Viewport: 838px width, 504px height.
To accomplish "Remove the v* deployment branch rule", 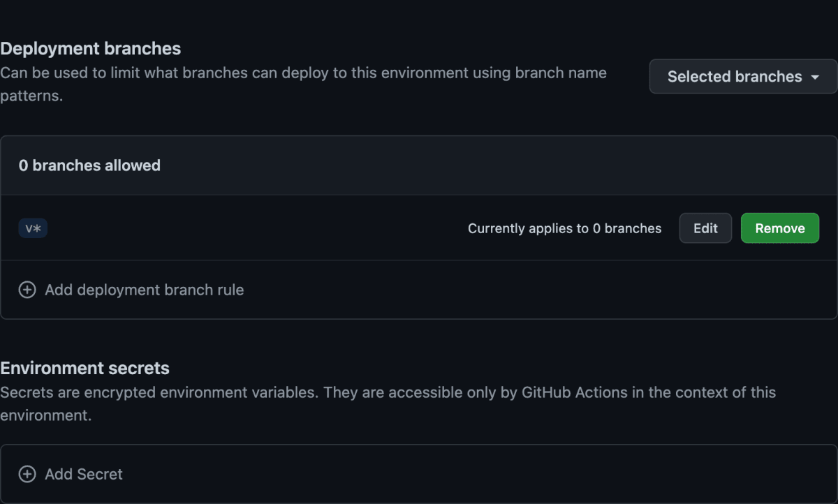I will pos(780,228).
